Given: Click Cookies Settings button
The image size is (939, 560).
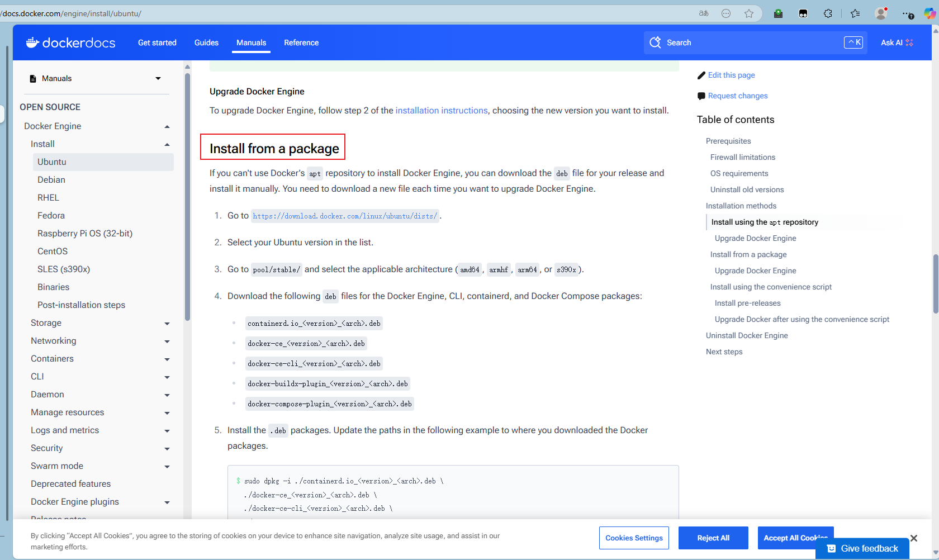Looking at the screenshot, I should tap(634, 538).
